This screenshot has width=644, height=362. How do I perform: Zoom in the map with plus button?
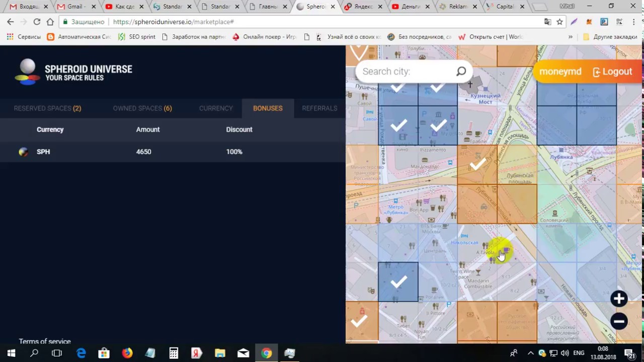[619, 299]
